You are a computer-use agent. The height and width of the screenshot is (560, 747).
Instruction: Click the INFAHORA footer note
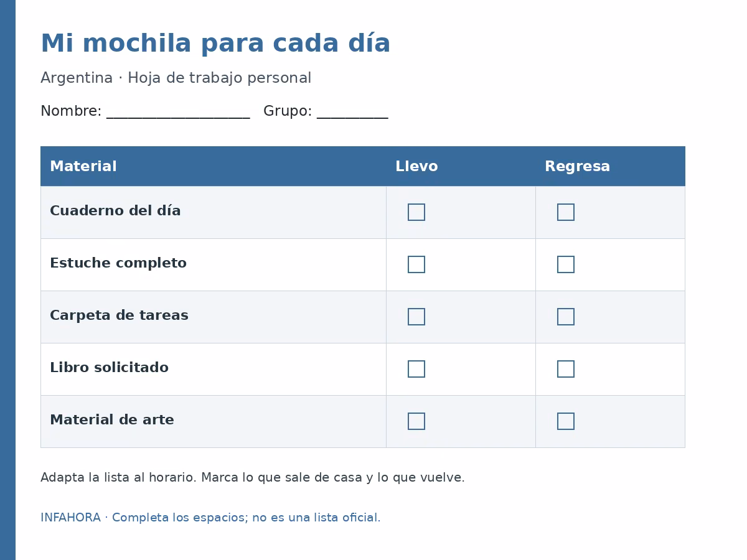(210, 518)
